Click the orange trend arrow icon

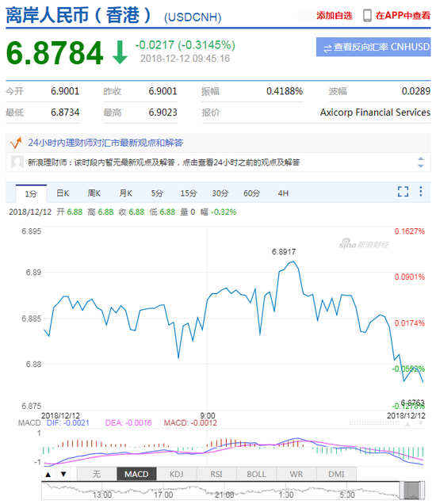(16, 143)
